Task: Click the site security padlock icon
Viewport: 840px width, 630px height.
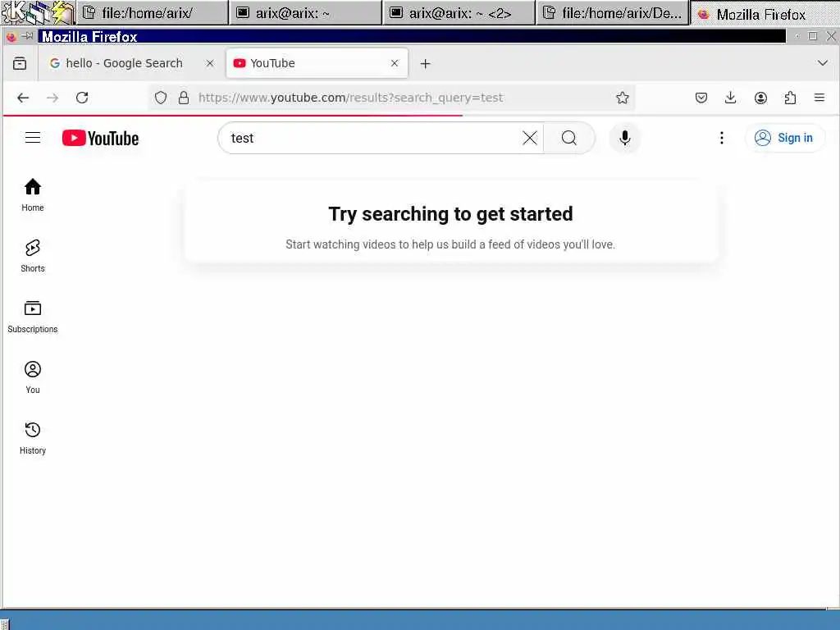Action: [x=184, y=98]
